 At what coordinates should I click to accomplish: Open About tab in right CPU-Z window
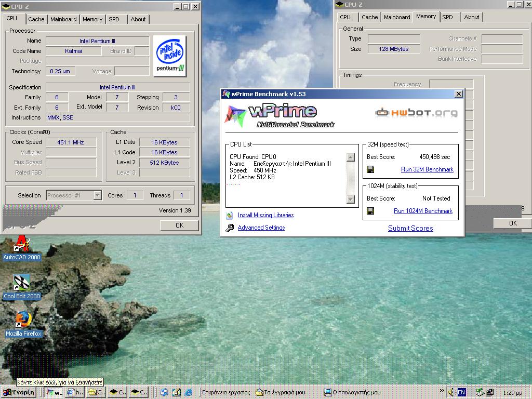(x=472, y=17)
